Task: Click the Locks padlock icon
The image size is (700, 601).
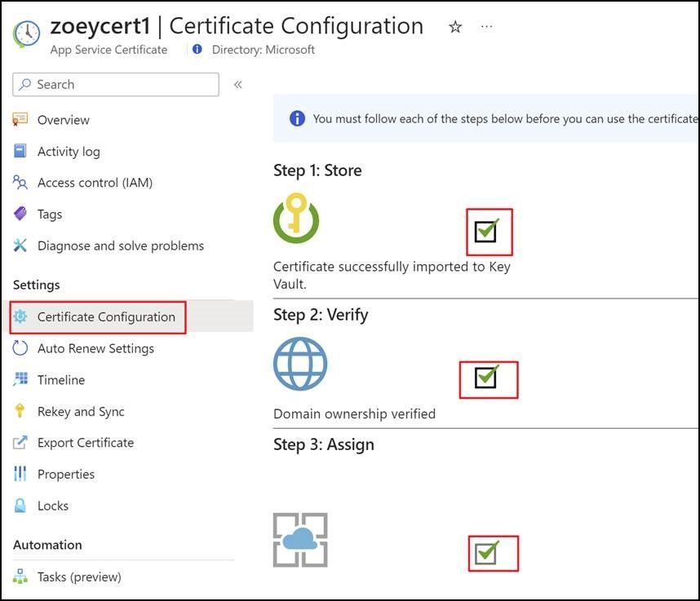Action: click(20, 505)
